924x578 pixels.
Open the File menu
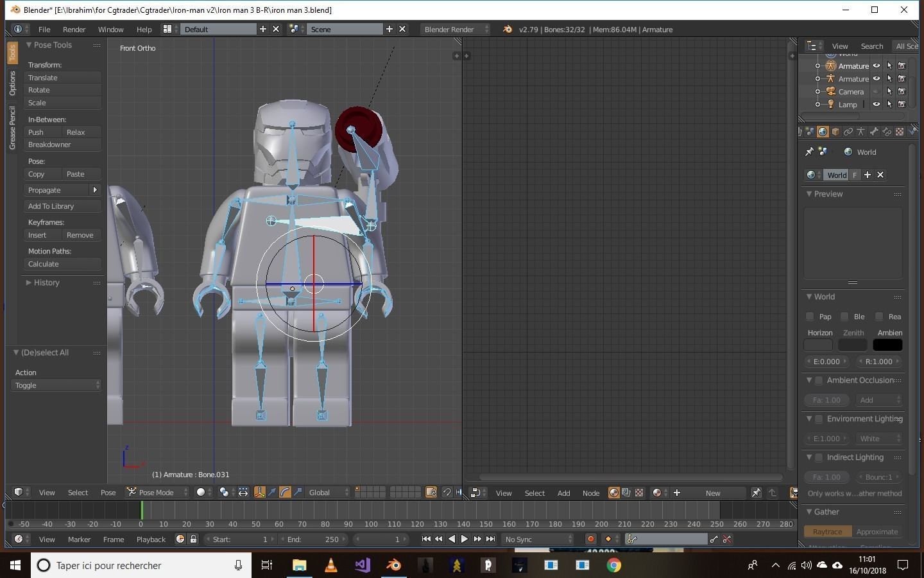(x=44, y=30)
